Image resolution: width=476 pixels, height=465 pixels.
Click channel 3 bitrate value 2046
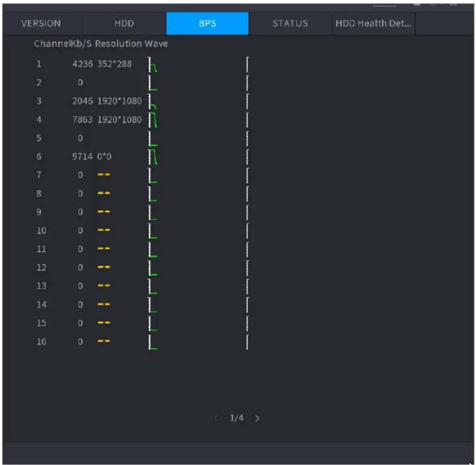click(x=82, y=101)
